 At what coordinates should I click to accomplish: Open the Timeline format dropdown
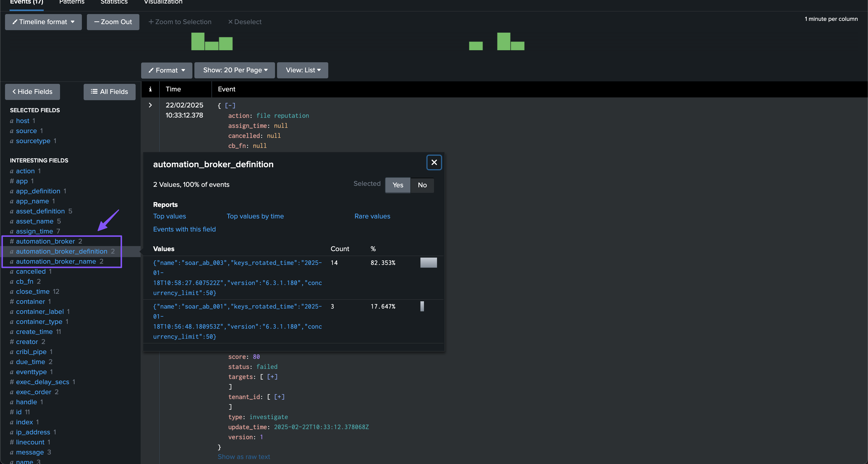43,22
